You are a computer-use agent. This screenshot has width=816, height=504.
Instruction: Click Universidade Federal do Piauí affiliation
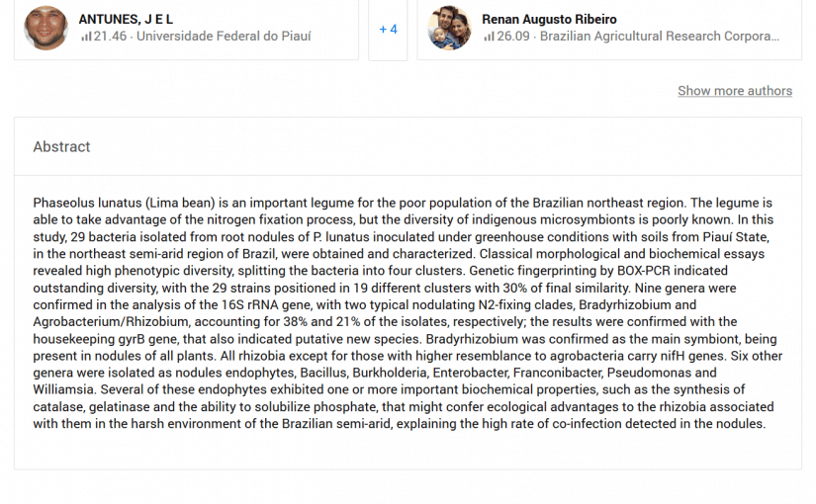224,37
